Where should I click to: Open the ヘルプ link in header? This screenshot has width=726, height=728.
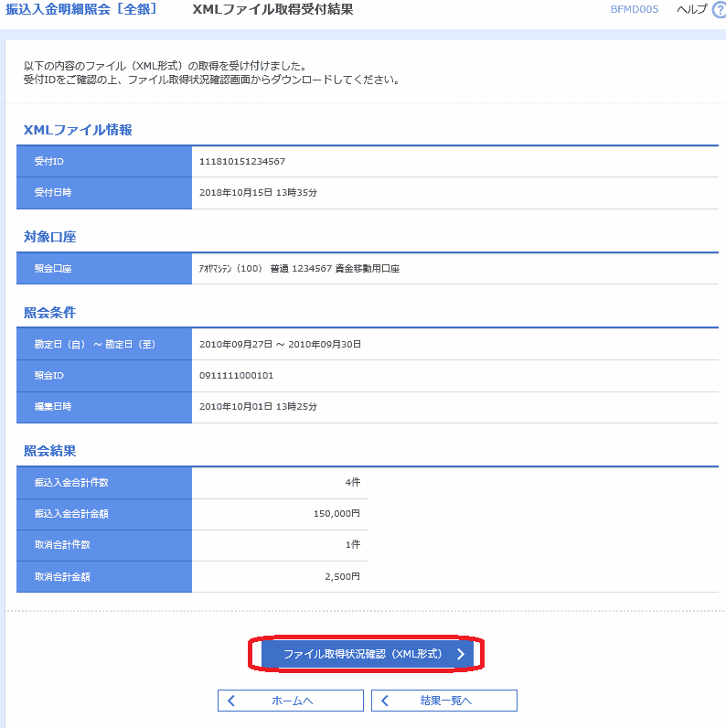pos(690,9)
